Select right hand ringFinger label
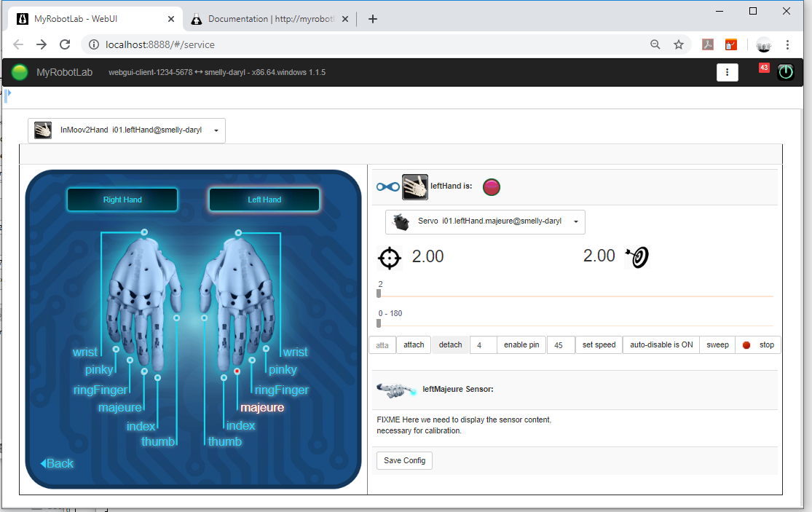The image size is (812, 512). tap(100, 390)
